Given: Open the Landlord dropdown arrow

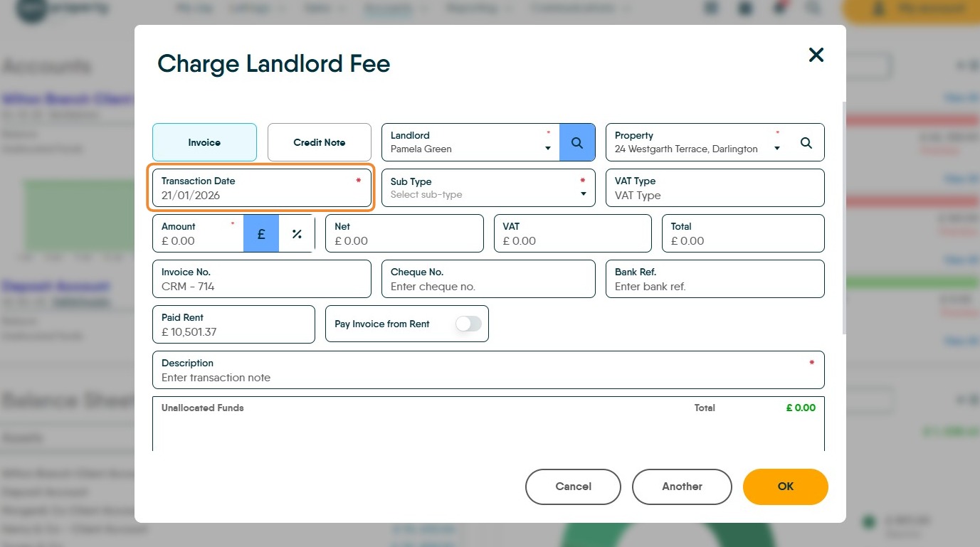Looking at the screenshot, I should 548,149.
